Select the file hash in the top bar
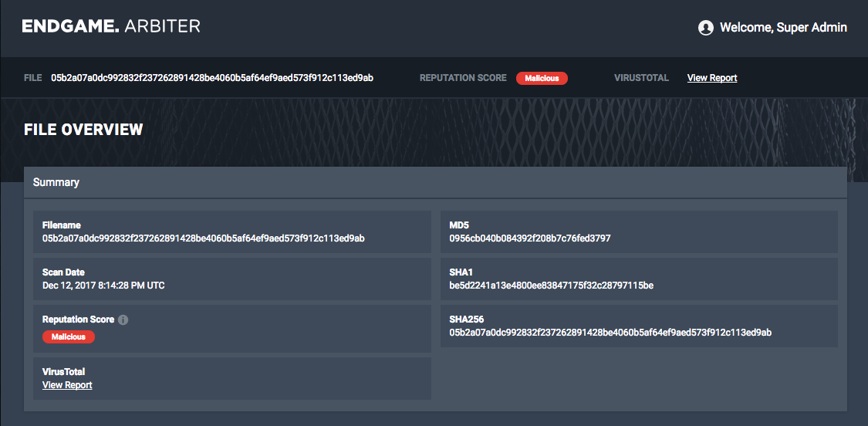Image resolution: width=868 pixels, height=426 pixels. (x=212, y=78)
